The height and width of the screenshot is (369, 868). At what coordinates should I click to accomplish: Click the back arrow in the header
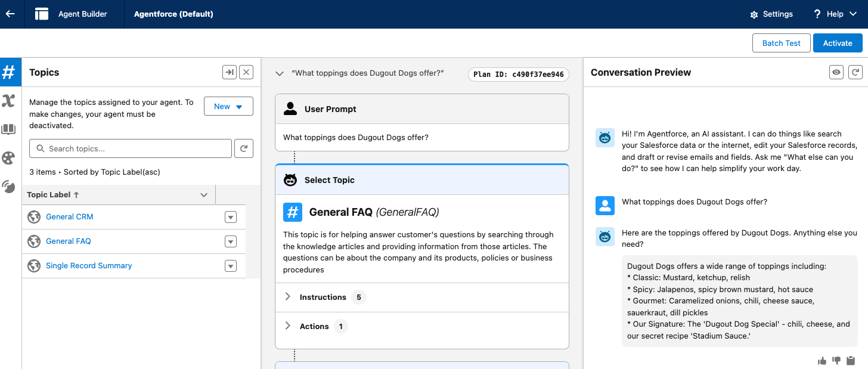(10, 14)
